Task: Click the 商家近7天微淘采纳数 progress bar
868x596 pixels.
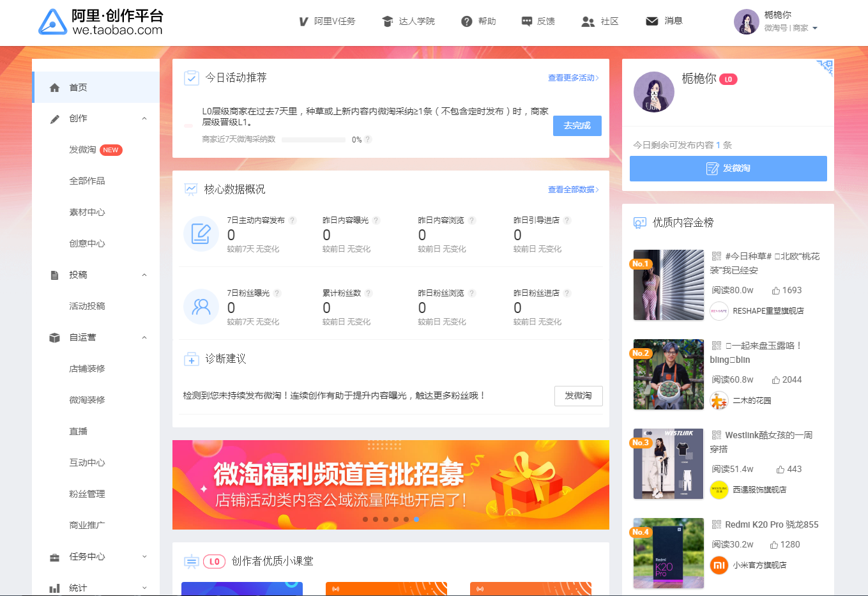Action: tap(314, 139)
